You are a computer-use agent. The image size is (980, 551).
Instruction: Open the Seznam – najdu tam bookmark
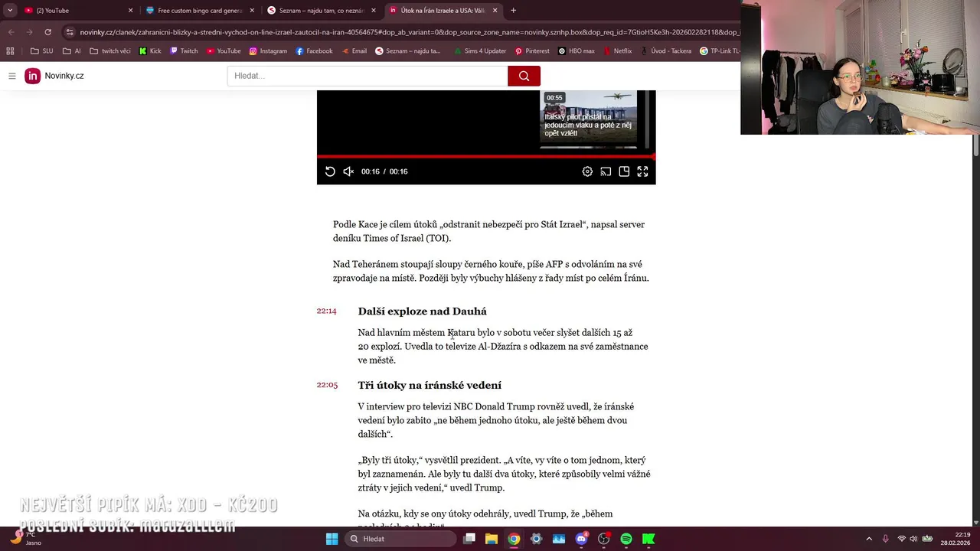(x=408, y=51)
